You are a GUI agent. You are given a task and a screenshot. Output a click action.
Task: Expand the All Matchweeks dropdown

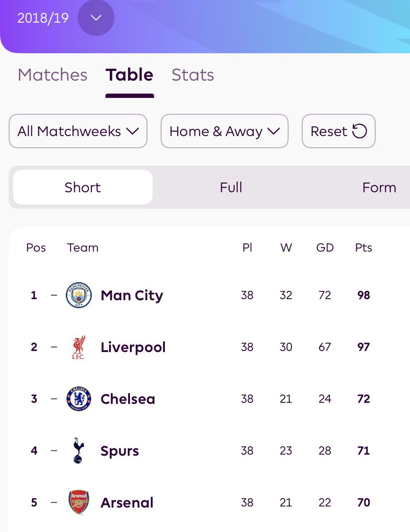pos(78,131)
